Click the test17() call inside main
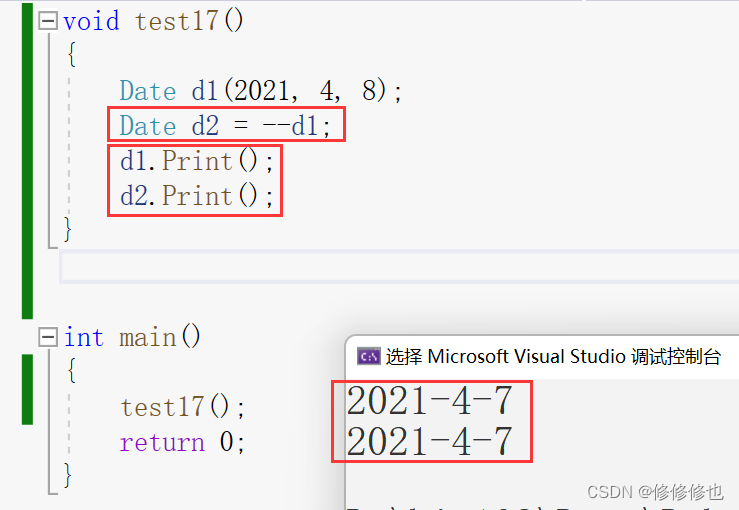Screen dimensions: 739x510 point(182,407)
